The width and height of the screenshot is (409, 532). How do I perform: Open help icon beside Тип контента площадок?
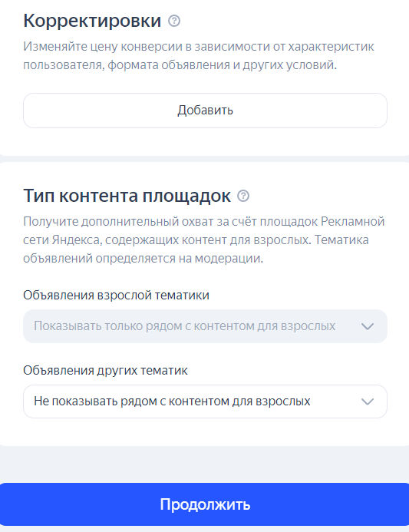pos(243,196)
